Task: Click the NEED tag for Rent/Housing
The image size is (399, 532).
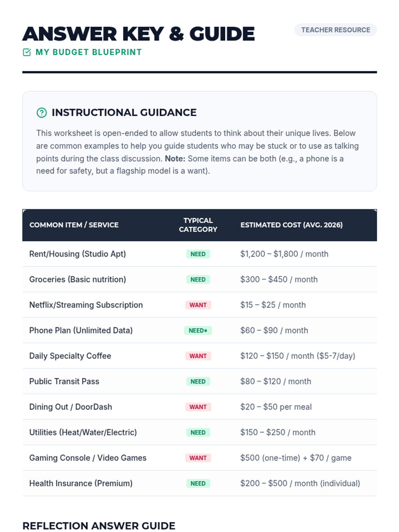Action: [x=198, y=254]
